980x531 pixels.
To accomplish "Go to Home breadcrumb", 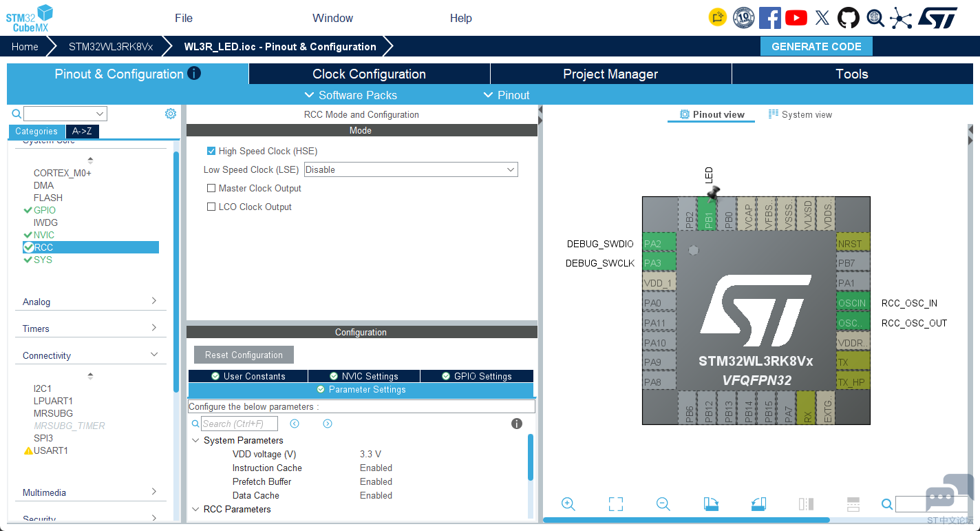I will point(25,46).
